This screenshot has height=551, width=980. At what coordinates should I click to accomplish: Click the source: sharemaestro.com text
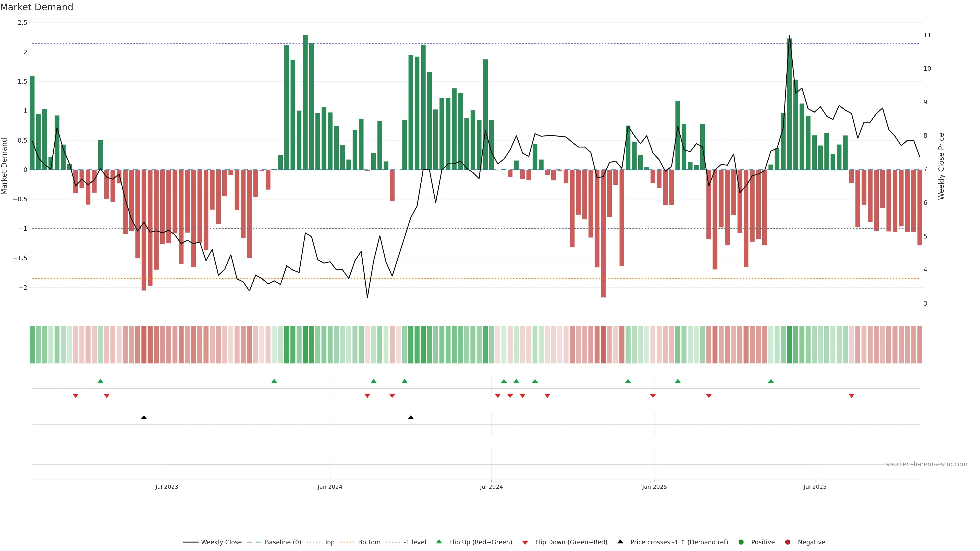click(x=926, y=464)
